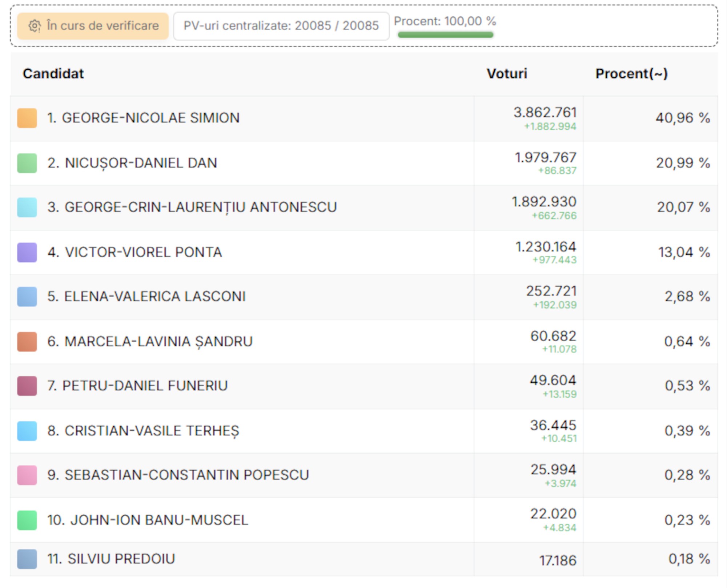
Task: Click the maroon swatch beside Petru-Daniel Funeriu
Action: point(27,386)
